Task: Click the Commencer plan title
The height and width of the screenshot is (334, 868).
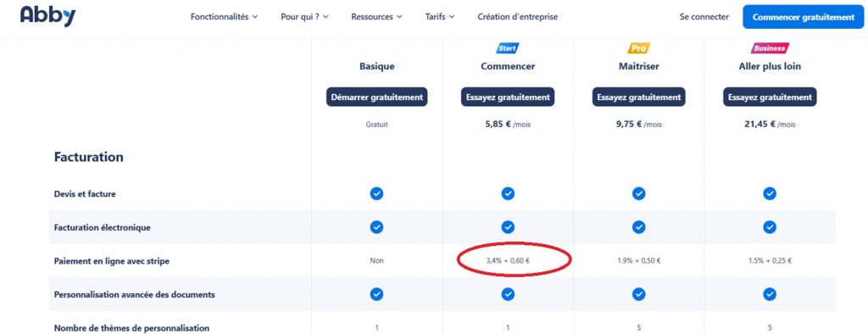Action: 508,66
